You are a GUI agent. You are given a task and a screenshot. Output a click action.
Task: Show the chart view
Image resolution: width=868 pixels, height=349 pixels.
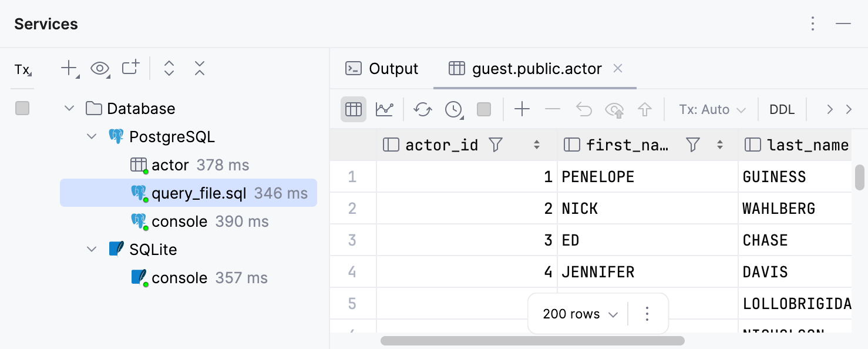click(x=385, y=109)
